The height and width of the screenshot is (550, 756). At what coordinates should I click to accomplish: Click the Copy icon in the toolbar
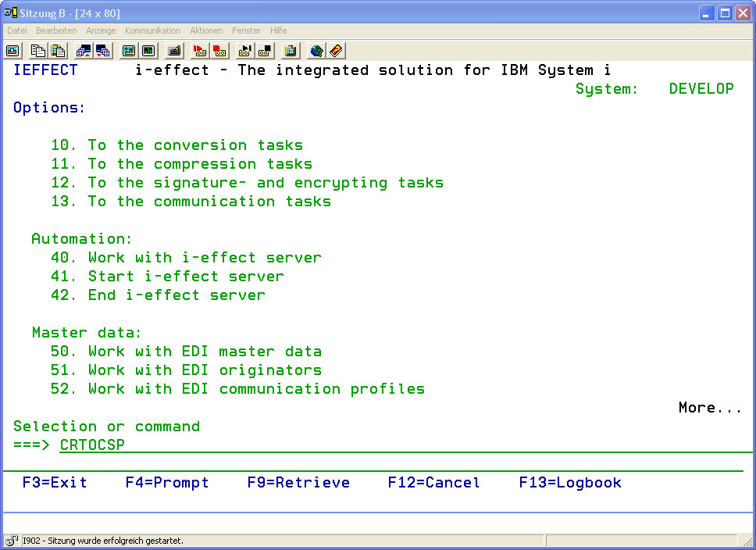(x=37, y=51)
